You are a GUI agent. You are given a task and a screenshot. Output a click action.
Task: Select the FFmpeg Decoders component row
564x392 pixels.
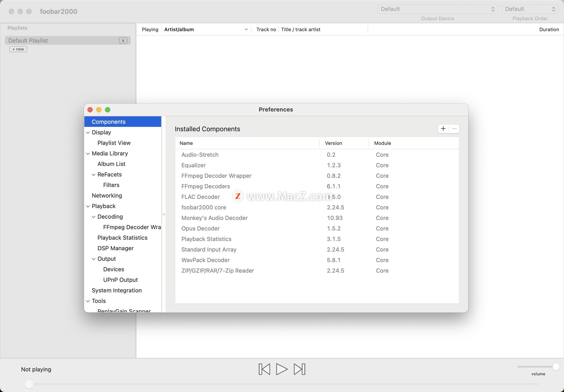pyautogui.click(x=317, y=186)
